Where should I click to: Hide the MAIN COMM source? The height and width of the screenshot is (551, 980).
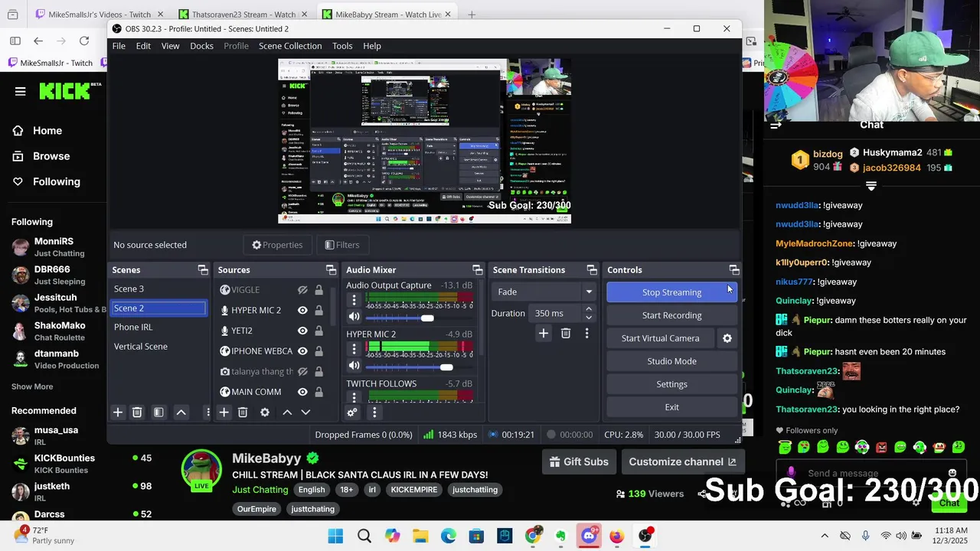pyautogui.click(x=302, y=392)
